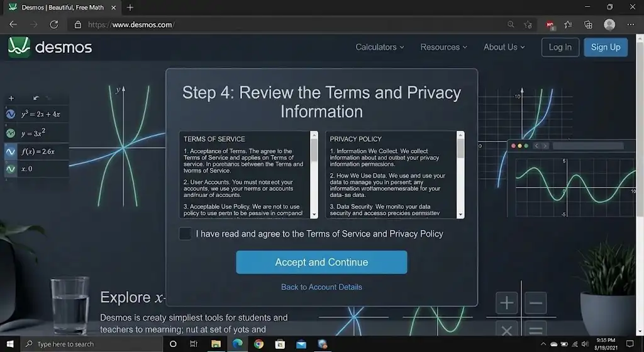Go back with the browser back arrow
Image resolution: width=644 pixels, height=352 pixels.
13,25
